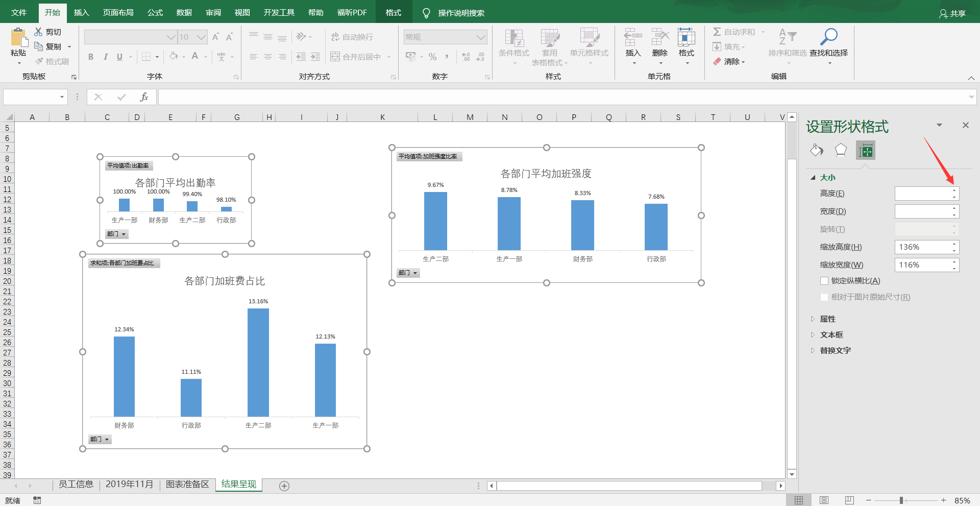980x506 pixels.
Task: Click the Sort and Filter icon
Action: click(788, 37)
